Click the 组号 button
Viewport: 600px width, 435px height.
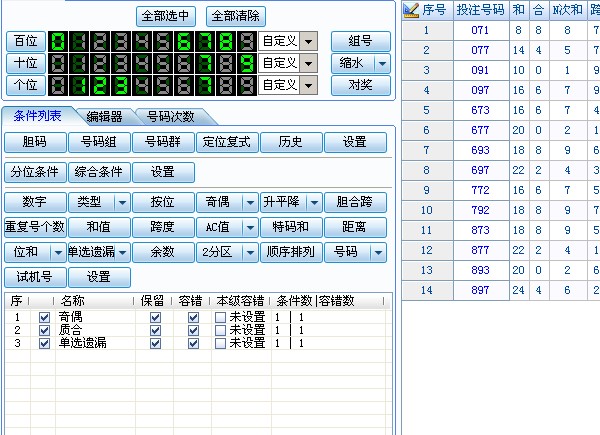pos(360,41)
